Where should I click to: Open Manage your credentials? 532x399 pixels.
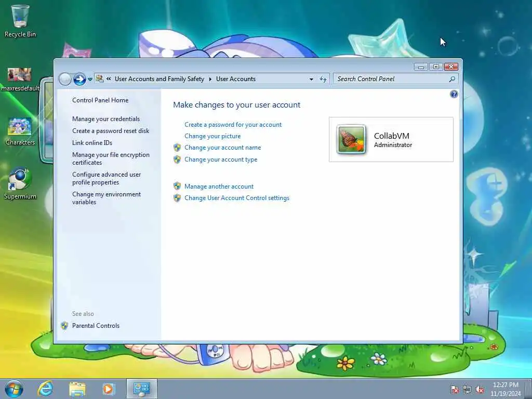pos(106,119)
